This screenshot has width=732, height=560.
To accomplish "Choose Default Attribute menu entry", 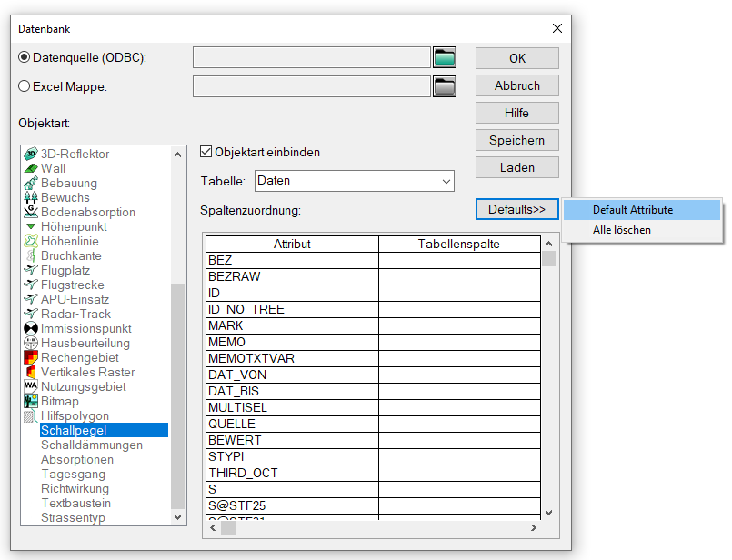I will (x=642, y=210).
